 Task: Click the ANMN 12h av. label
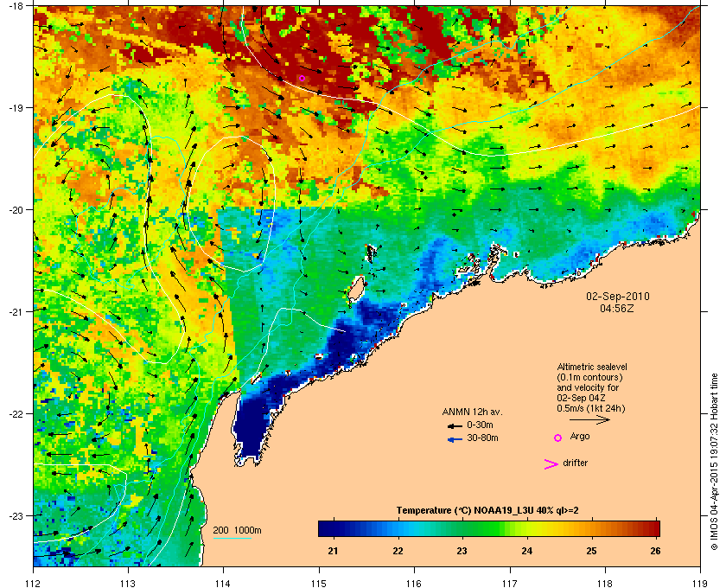(472, 412)
